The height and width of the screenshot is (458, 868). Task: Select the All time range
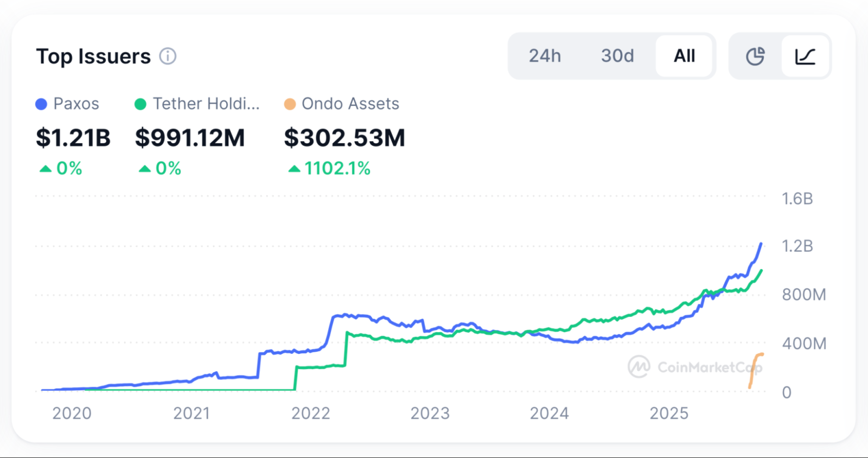[684, 56]
